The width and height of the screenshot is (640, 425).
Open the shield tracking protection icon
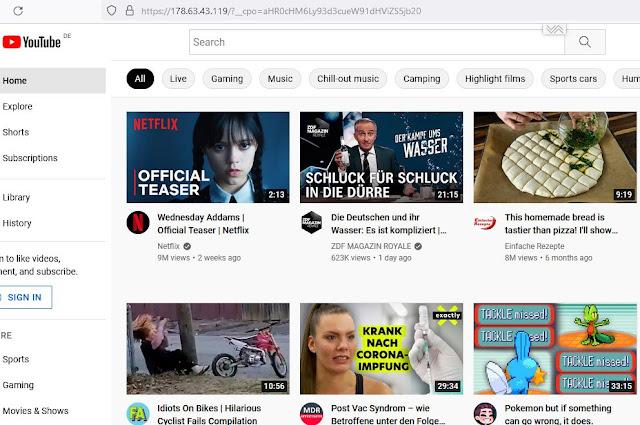pos(111,11)
